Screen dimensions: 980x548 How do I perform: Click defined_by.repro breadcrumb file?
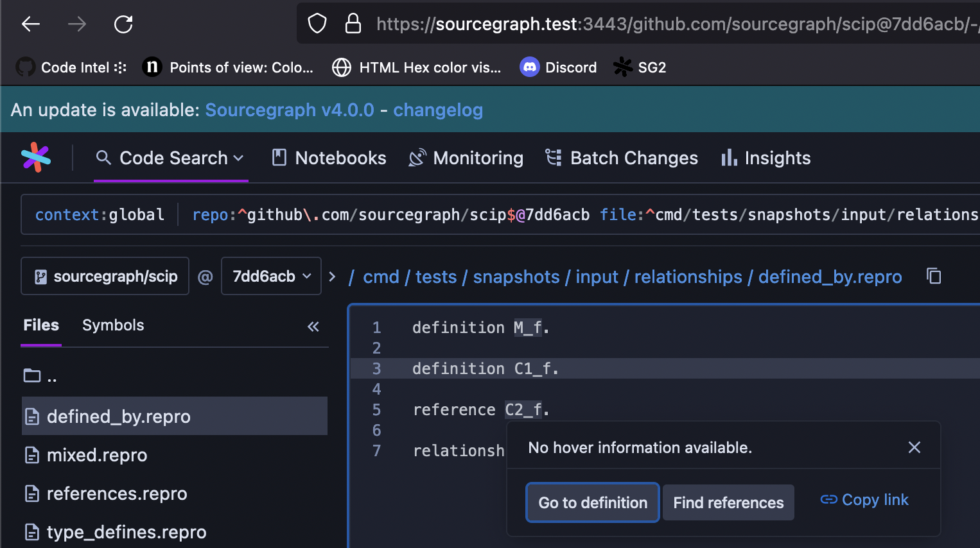(x=830, y=277)
